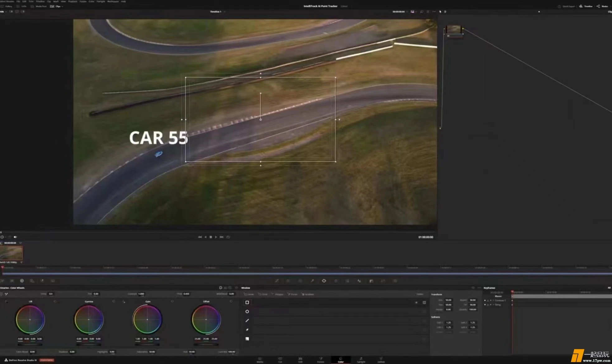
Task: Toggle mute audio speaker icon
Action: click(15, 237)
